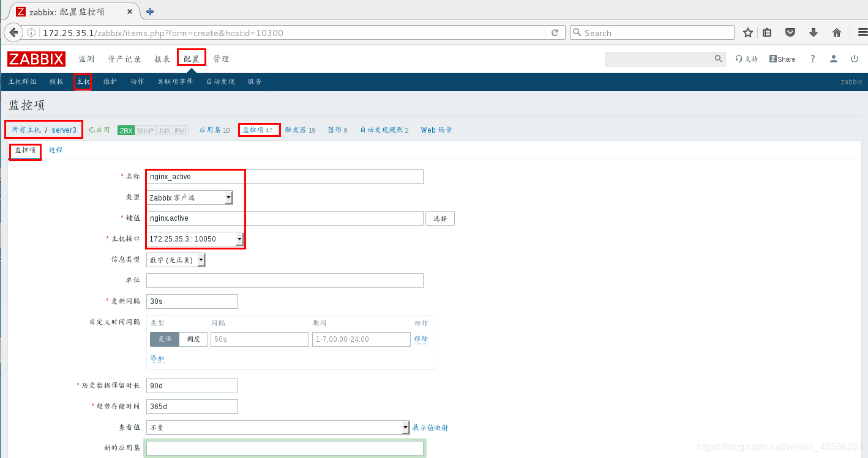Viewport: 868px width, 458px height.
Task: Open the 报表 reports menu
Action: pyautogui.click(x=162, y=59)
